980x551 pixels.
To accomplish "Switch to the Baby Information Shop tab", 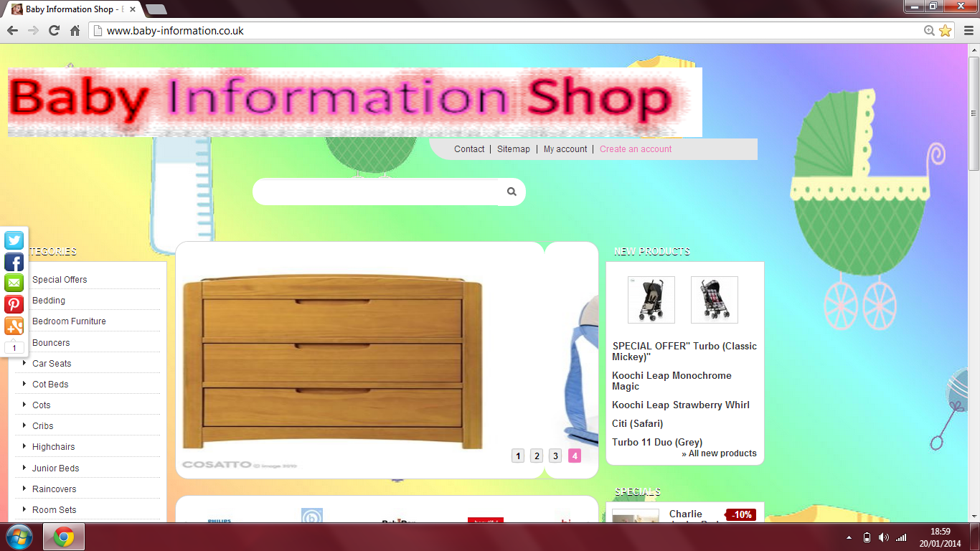I will click(72, 9).
